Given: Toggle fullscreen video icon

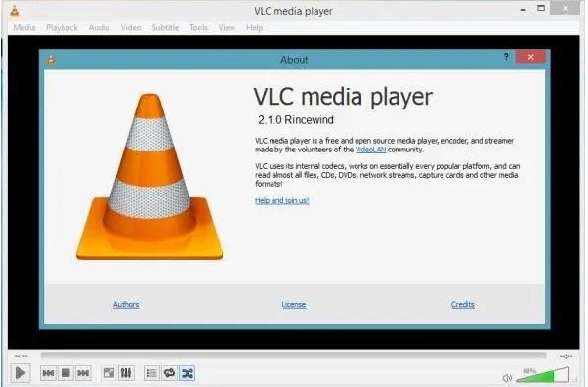Looking at the screenshot, I should tap(108, 373).
